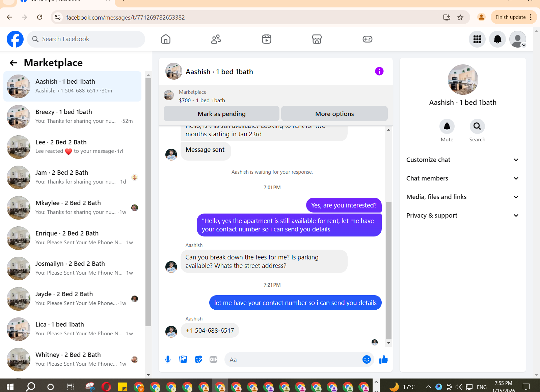Screen dimensions: 540x392
Task: Click More options button
Action: coord(334,114)
